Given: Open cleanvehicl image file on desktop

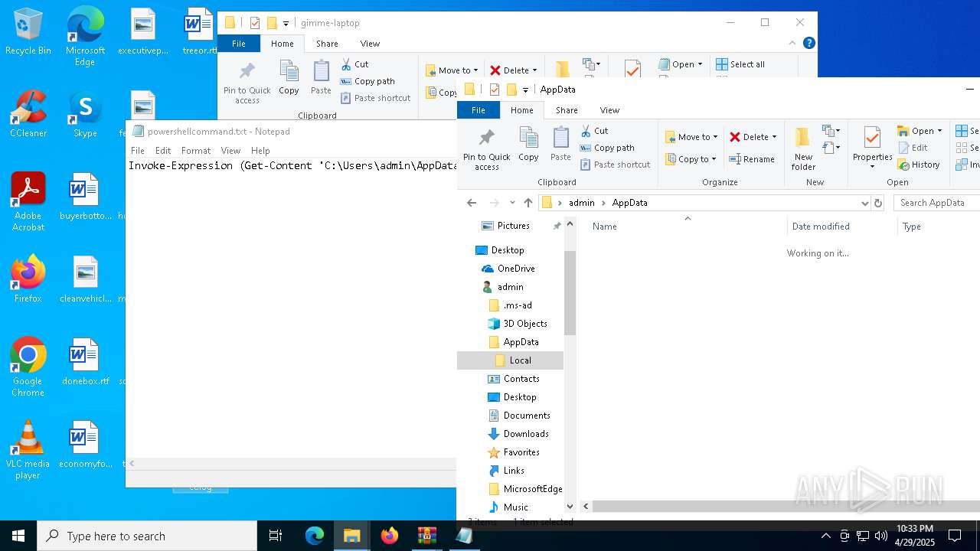Looking at the screenshot, I should click(x=85, y=279).
